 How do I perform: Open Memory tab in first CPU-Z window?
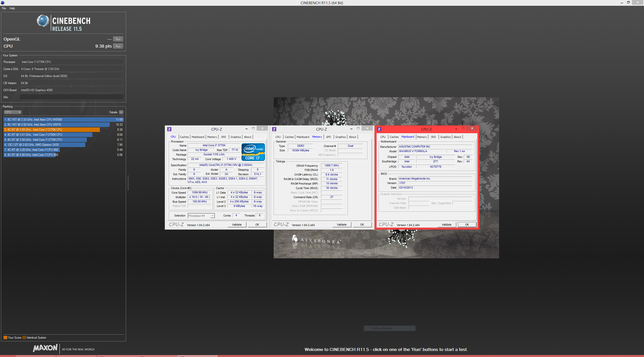point(212,137)
